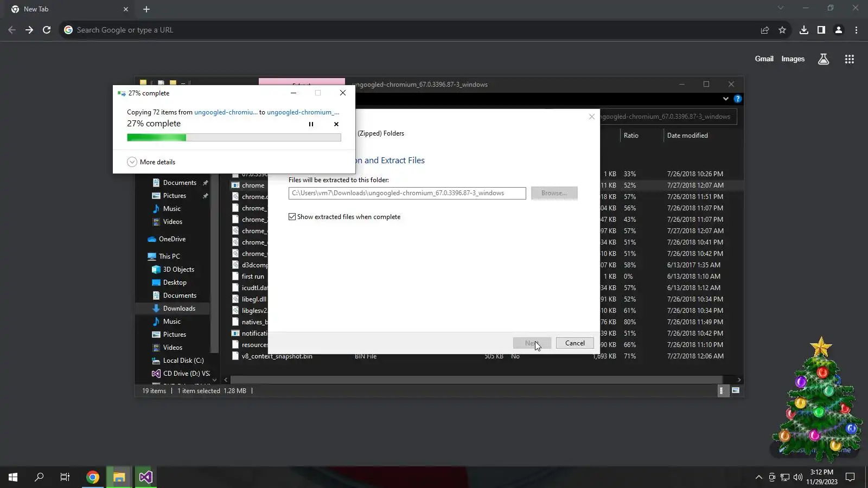The width and height of the screenshot is (868, 488).
Task: Select OneDrive in the navigation pane
Action: click(x=172, y=239)
